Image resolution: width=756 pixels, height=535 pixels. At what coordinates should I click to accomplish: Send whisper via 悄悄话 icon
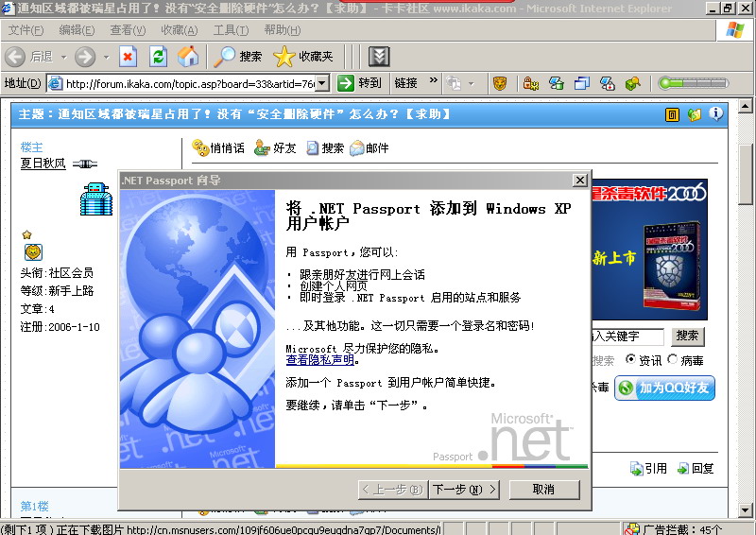218,147
